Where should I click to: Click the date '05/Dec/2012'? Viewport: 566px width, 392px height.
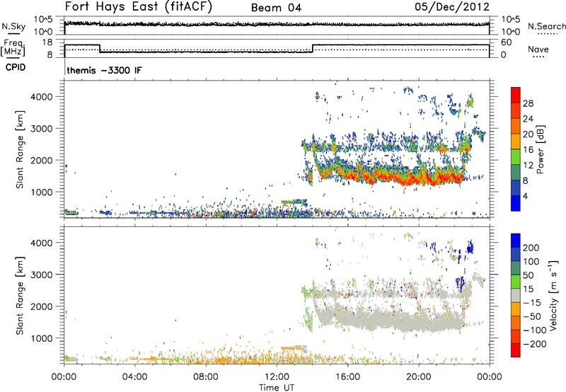coord(452,7)
